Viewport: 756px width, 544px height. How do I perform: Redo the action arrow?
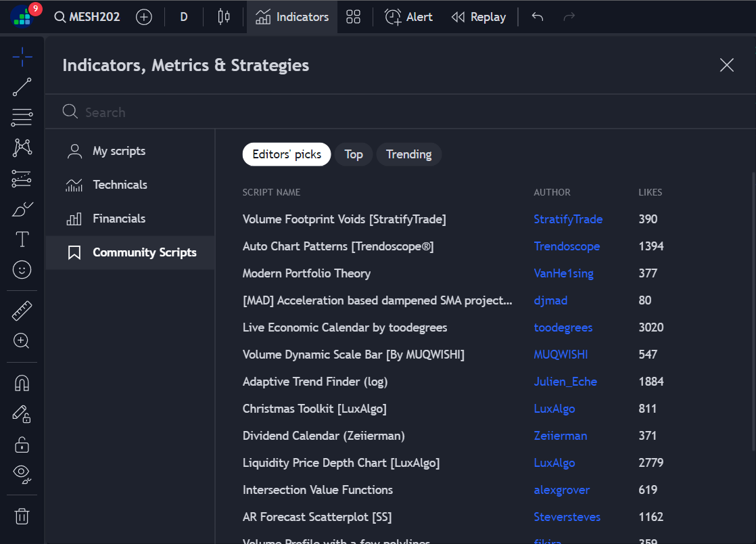[x=569, y=17]
